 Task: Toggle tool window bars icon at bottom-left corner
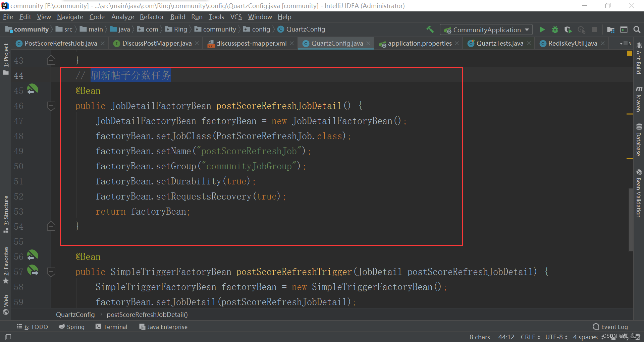coord(8,337)
